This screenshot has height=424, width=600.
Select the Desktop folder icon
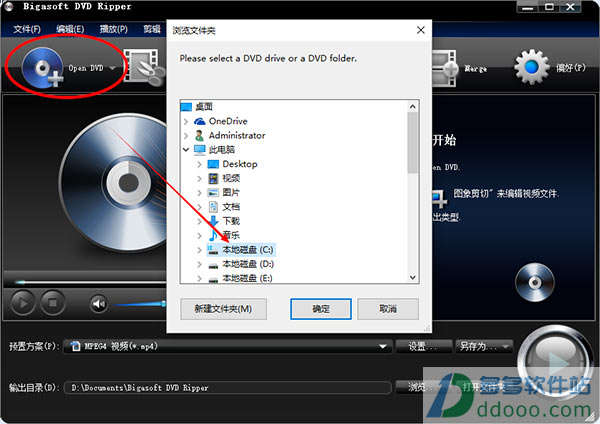213,164
